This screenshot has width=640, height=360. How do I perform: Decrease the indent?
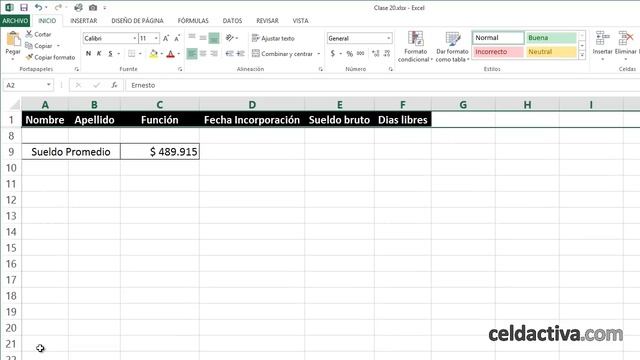point(229,53)
